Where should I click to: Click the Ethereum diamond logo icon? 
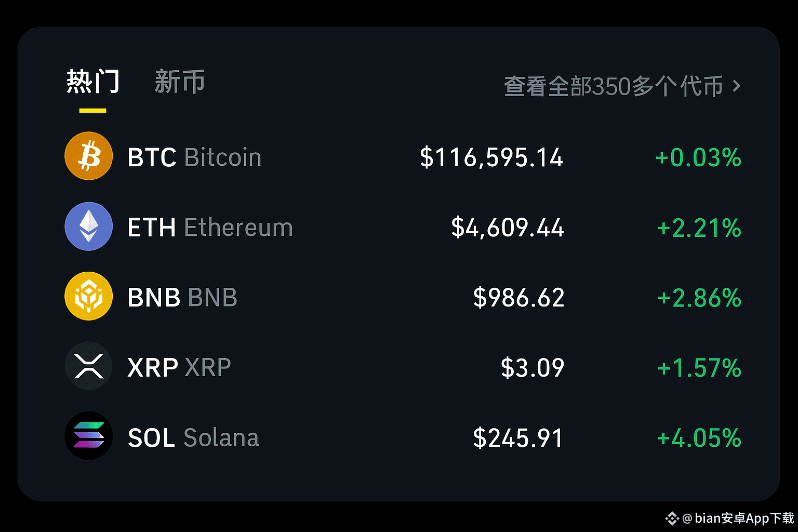(89, 227)
